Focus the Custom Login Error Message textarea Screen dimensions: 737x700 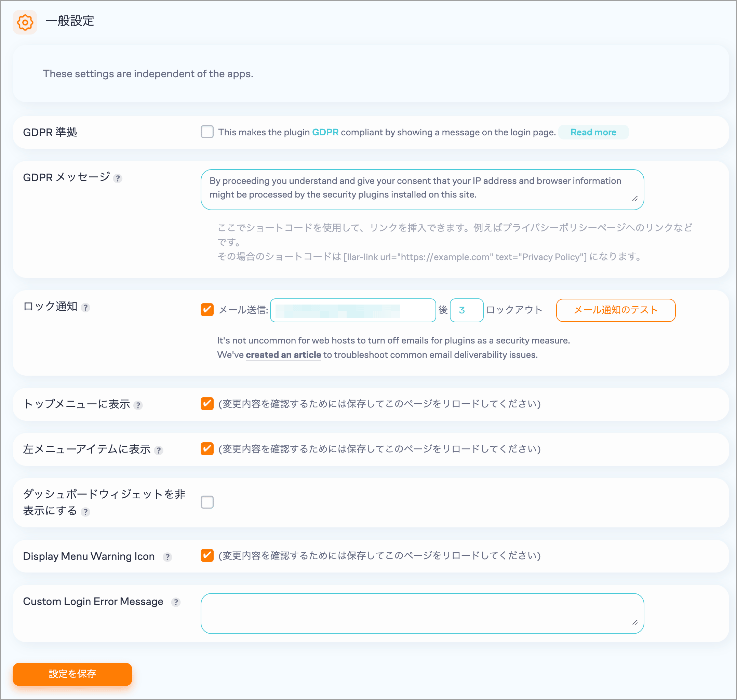(x=423, y=614)
